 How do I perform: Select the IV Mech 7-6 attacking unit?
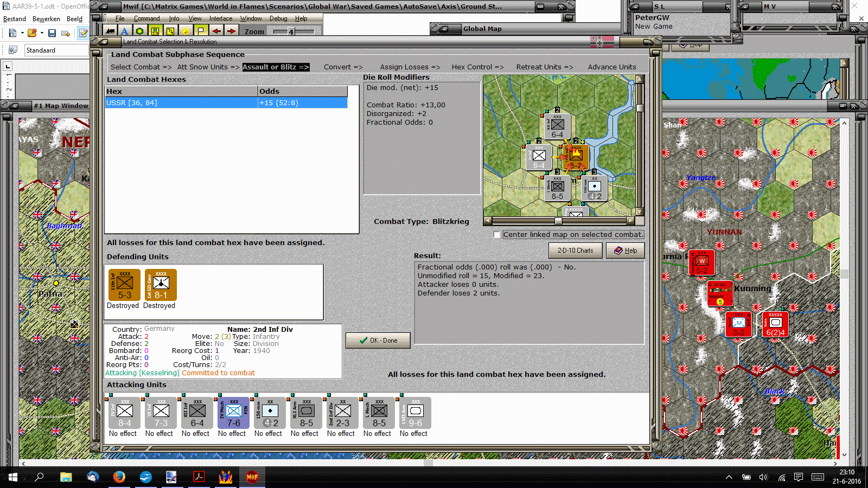[x=234, y=413]
